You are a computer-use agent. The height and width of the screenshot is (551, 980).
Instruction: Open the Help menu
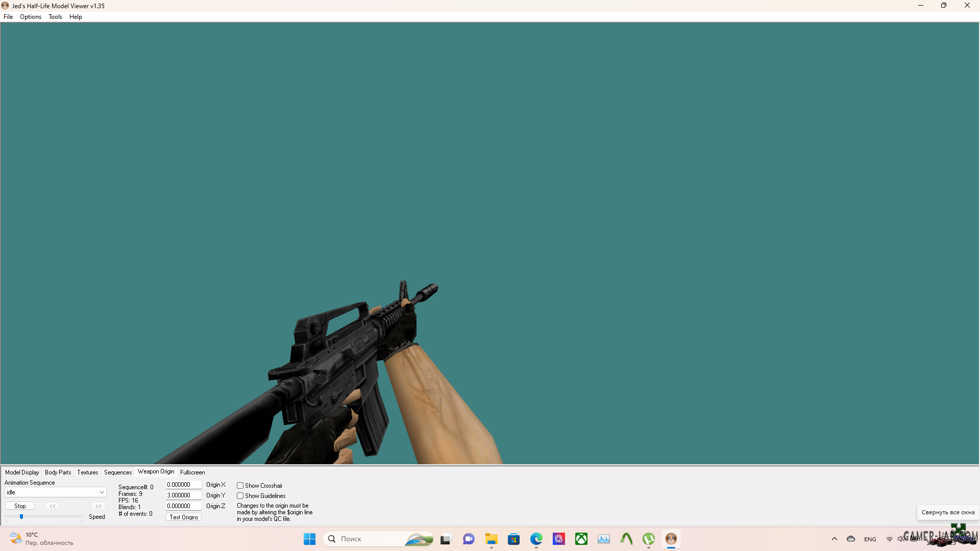76,17
